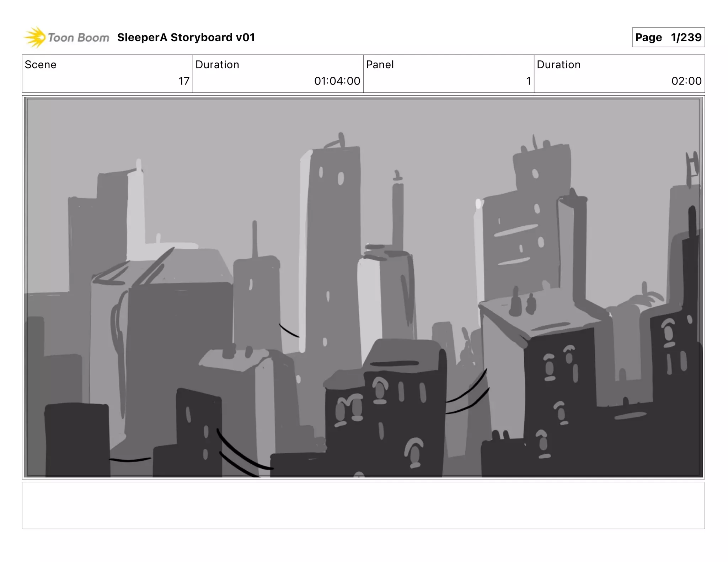
Task: Select the 01:04:00 scene duration value
Action: (x=337, y=81)
